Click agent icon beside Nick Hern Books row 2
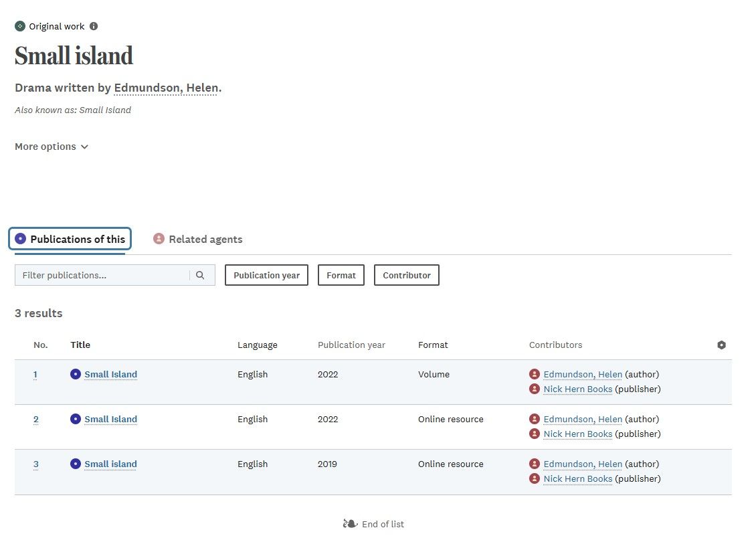This screenshot has width=756, height=542. [x=534, y=434]
